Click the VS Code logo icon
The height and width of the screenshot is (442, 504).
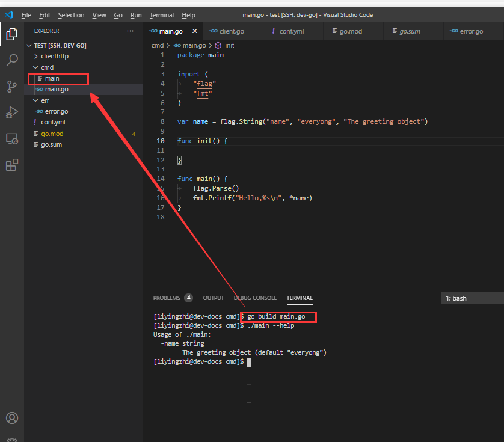click(x=8, y=15)
